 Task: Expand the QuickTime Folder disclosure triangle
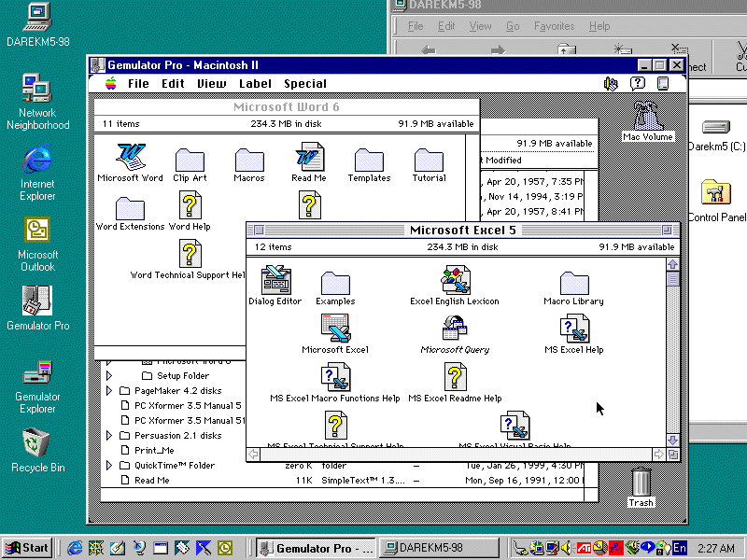(x=109, y=465)
